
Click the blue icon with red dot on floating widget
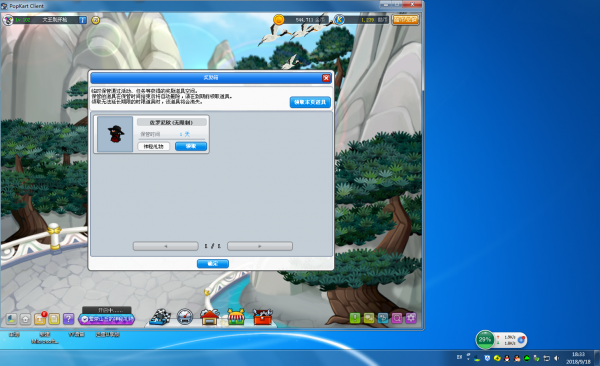tap(521, 340)
